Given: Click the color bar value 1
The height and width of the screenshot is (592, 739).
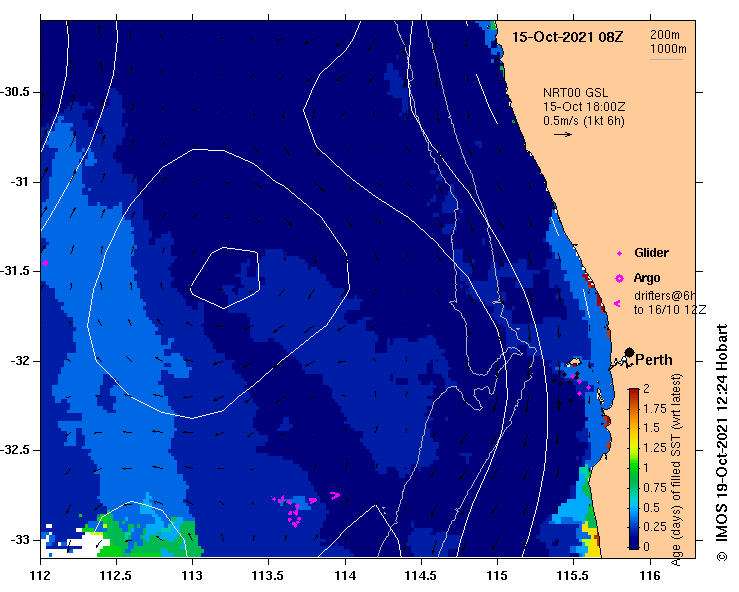Looking at the screenshot, I should 646,468.
